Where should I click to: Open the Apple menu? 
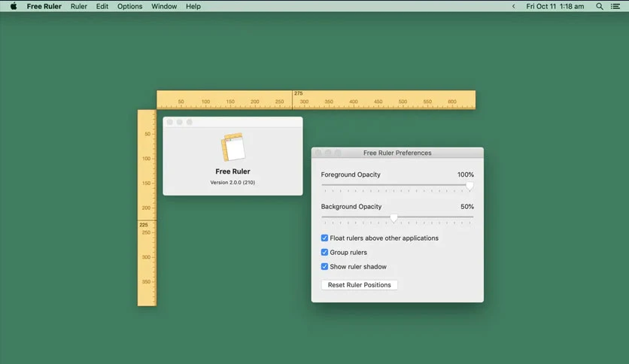tap(14, 6)
